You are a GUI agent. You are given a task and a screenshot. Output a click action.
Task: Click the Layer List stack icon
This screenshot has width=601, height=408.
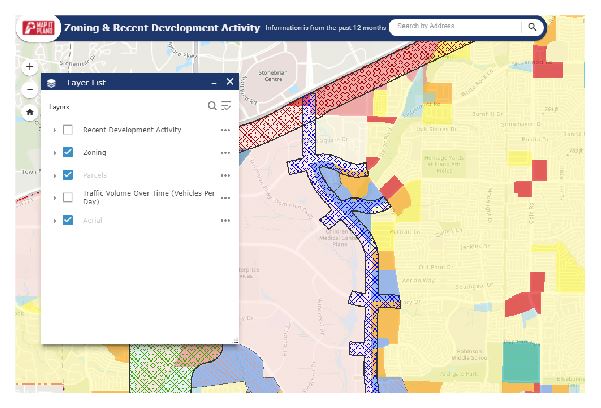[51, 83]
